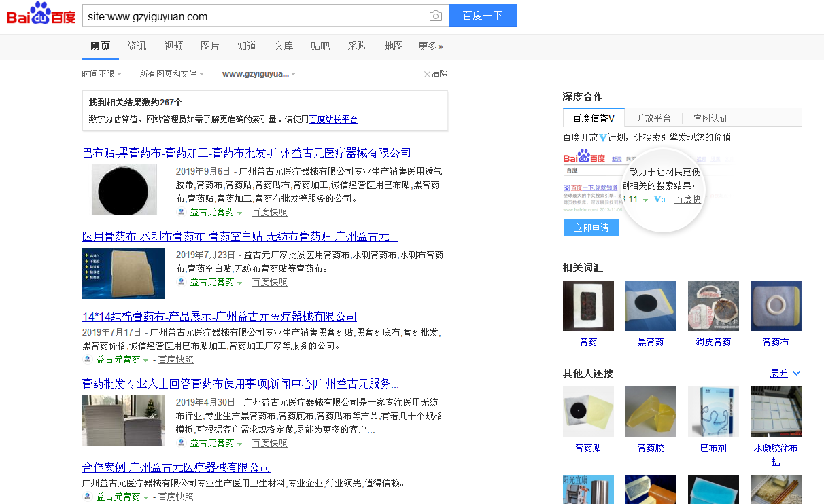Open 黑膏药 related word link
The width and height of the screenshot is (824, 504).
point(651,342)
